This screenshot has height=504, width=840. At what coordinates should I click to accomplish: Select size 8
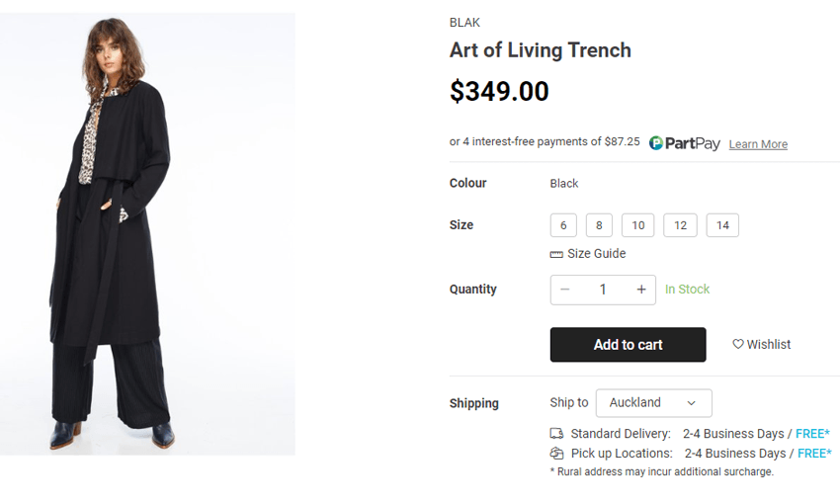599,225
